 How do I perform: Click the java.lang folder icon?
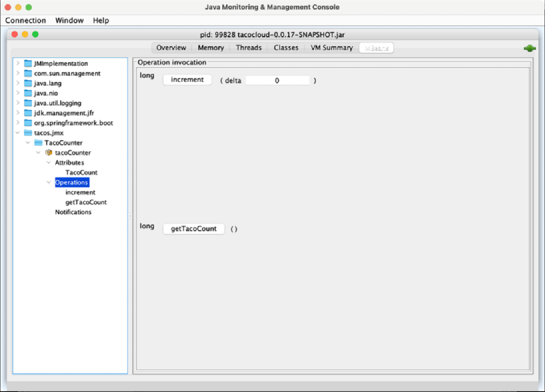tap(28, 83)
